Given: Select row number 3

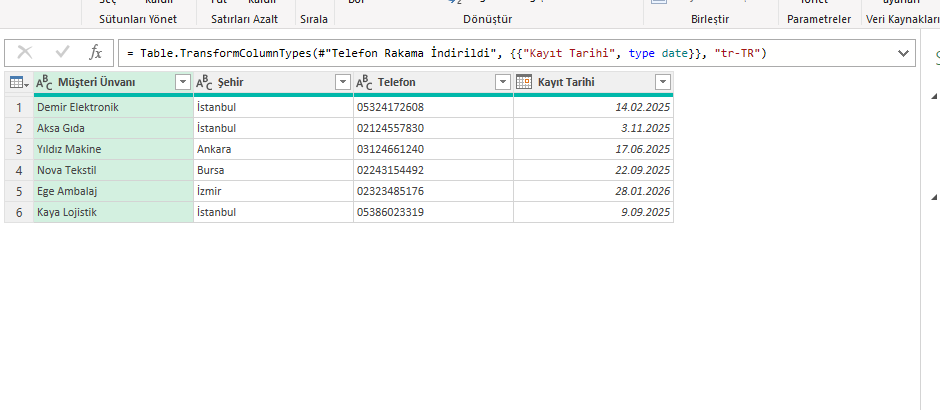Looking at the screenshot, I should (x=19, y=149).
